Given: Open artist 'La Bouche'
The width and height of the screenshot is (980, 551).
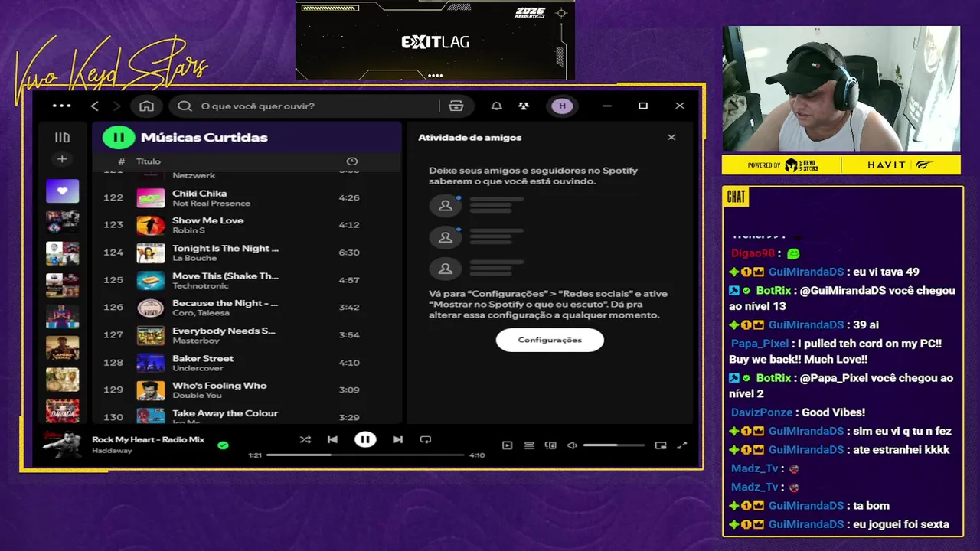Looking at the screenshot, I should (194, 258).
